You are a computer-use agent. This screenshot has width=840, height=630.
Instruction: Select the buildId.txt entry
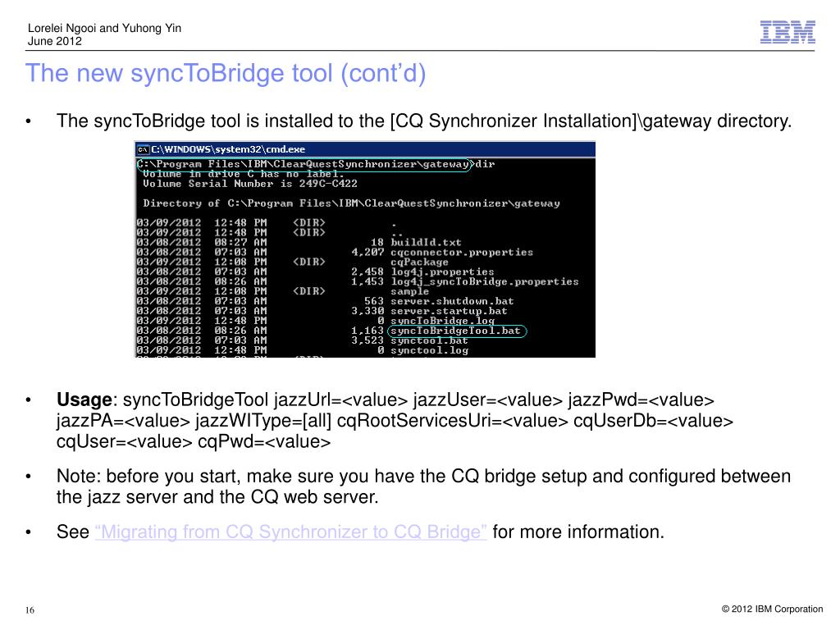426,243
